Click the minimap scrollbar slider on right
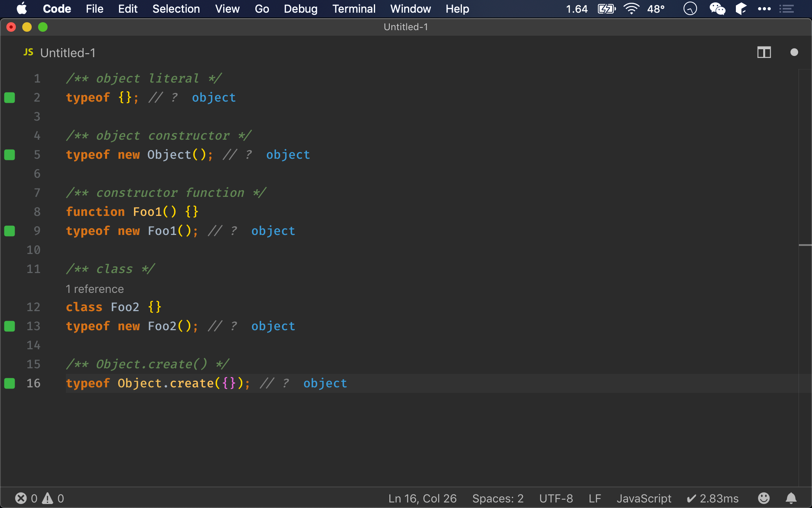Viewport: 812px width, 508px height. [805, 245]
